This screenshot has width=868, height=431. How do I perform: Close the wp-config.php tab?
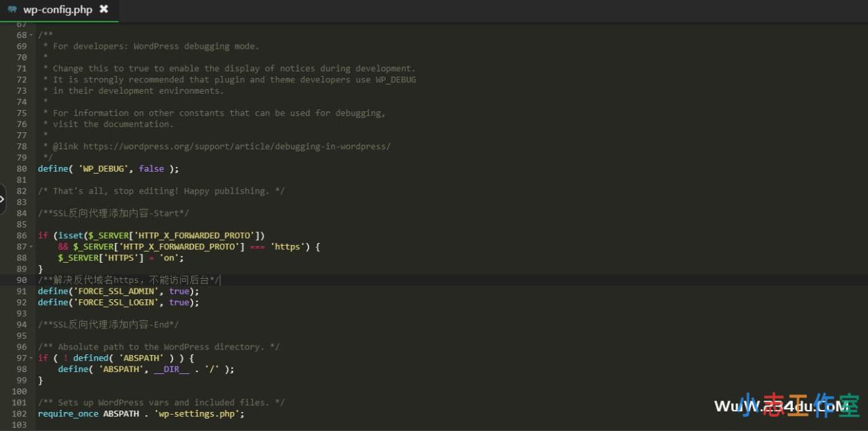pyautogui.click(x=104, y=10)
